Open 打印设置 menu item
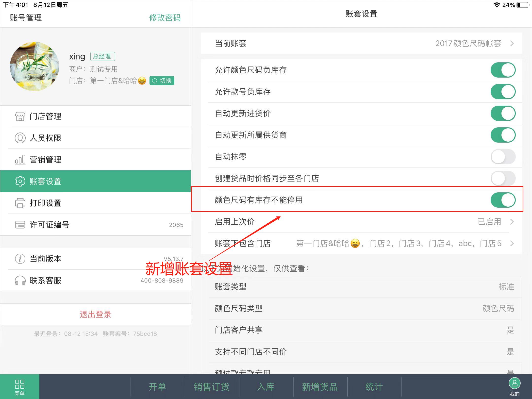The width and height of the screenshot is (532, 399). click(96, 203)
